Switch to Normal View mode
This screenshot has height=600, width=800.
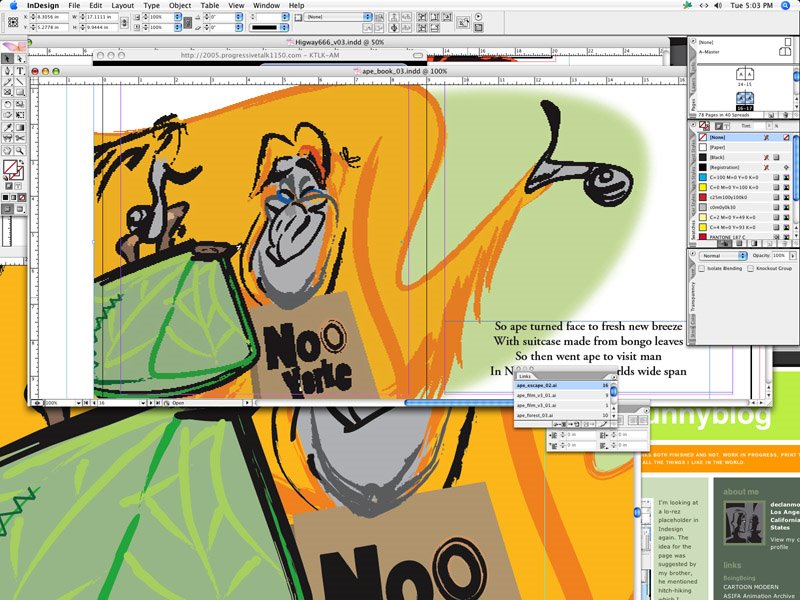click(7, 209)
